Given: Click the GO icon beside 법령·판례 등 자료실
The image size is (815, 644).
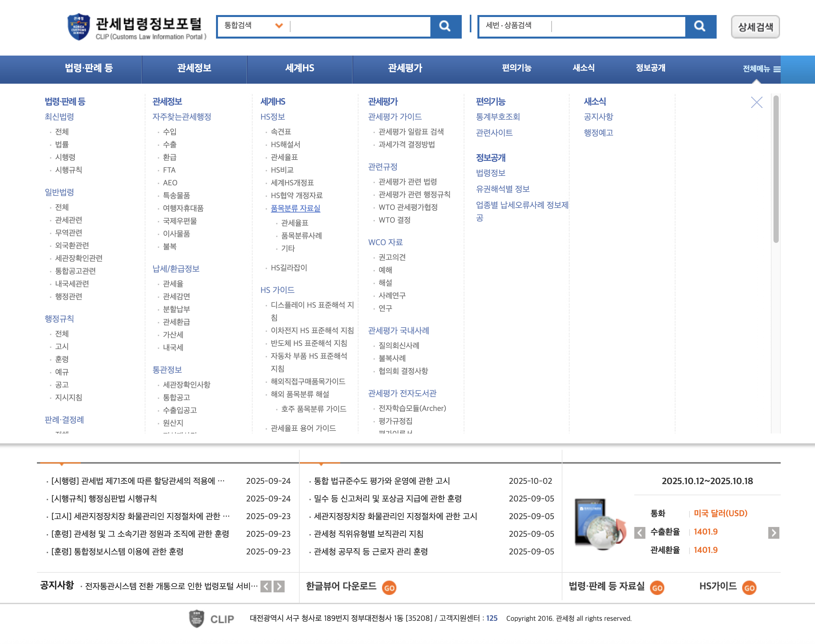Looking at the screenshot, I should click(657, 587).
